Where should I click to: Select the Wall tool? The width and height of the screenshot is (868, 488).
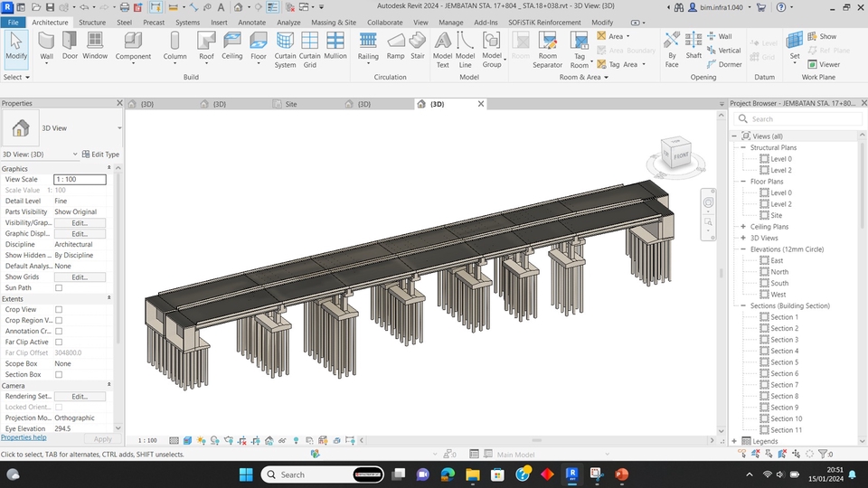coord(46,46)
